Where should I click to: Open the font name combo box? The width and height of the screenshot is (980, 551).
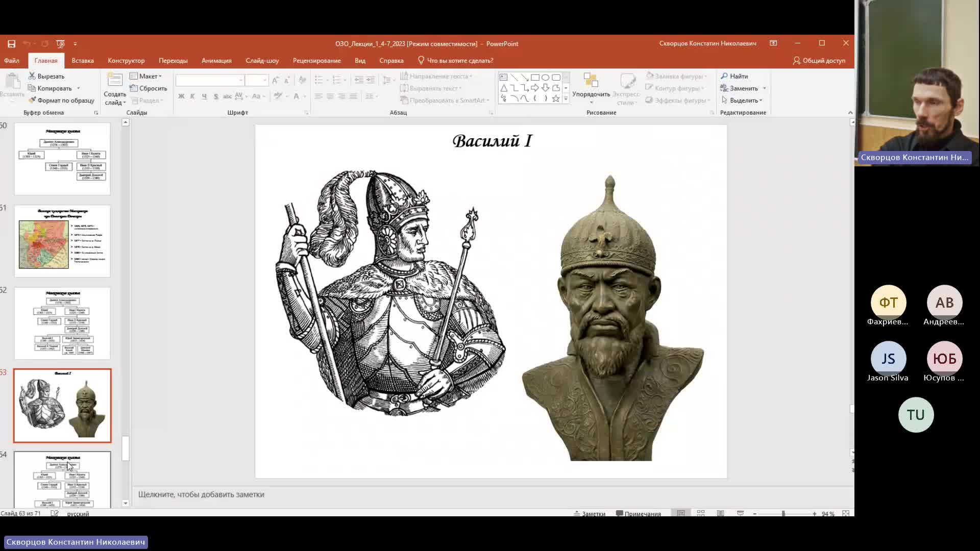click(209, 80)
